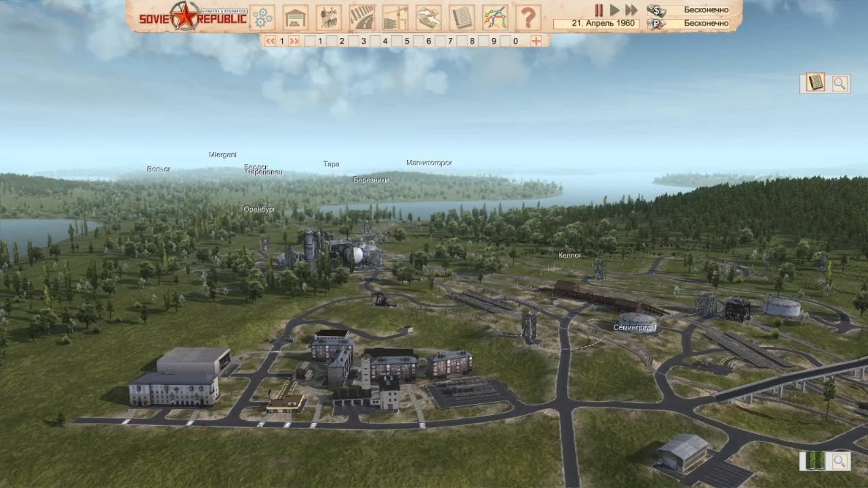Click the dollar balance field Бесконечно

pyautogui.click(x=698, y=10)
